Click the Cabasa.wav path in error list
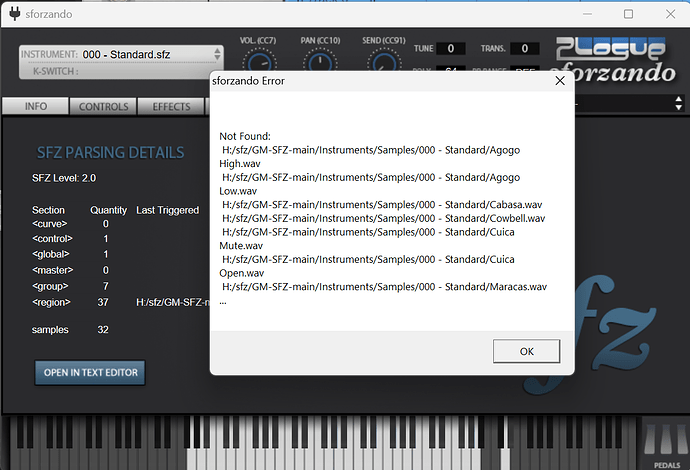The height and width of the screenshot is (470, 690). click(x=382, y=205)
